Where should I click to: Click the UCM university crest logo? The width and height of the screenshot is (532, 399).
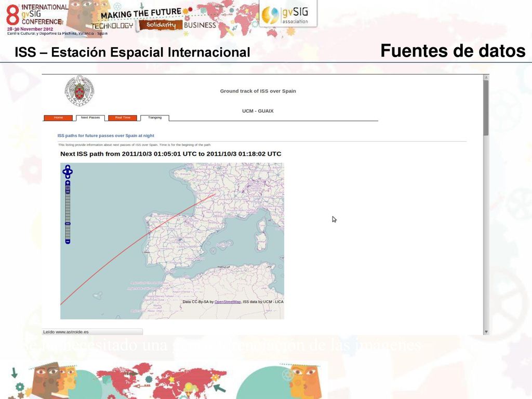coord(79,90)
